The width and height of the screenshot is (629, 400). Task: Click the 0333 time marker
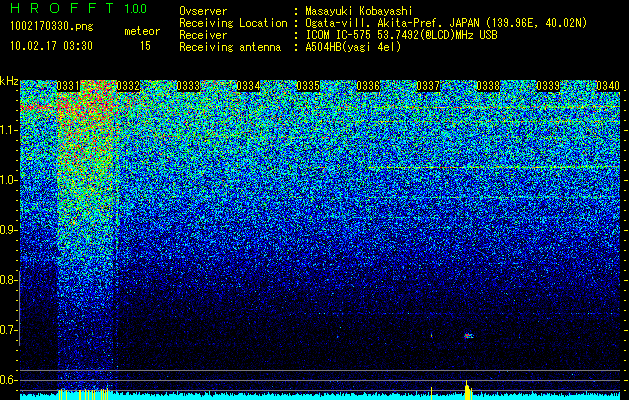(x=188, y=86)
